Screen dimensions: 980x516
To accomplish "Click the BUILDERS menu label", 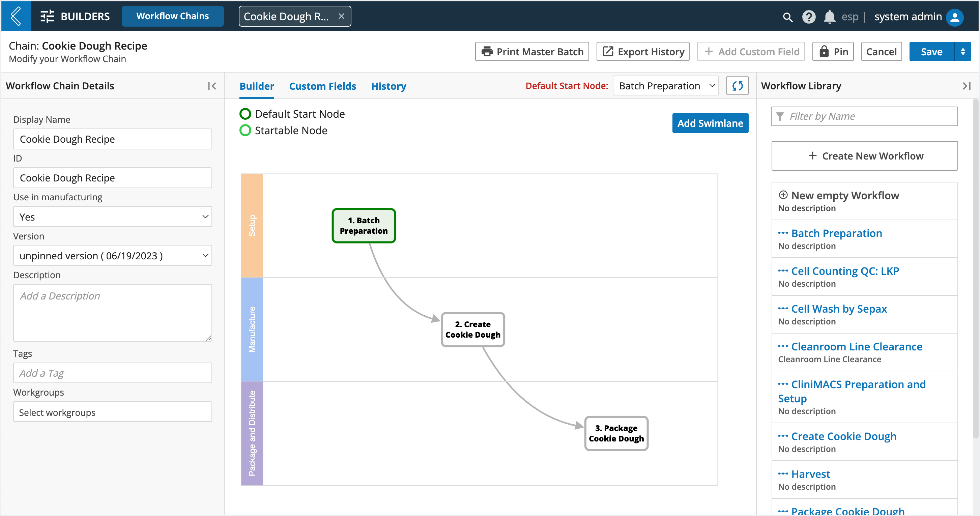I will [85, 17].
